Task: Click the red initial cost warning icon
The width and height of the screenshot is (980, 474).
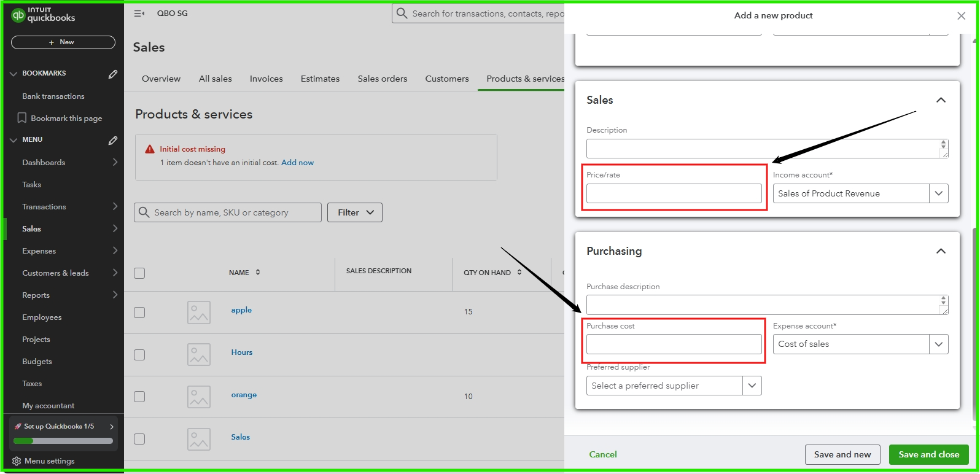Action: click(x=149, y=149)
